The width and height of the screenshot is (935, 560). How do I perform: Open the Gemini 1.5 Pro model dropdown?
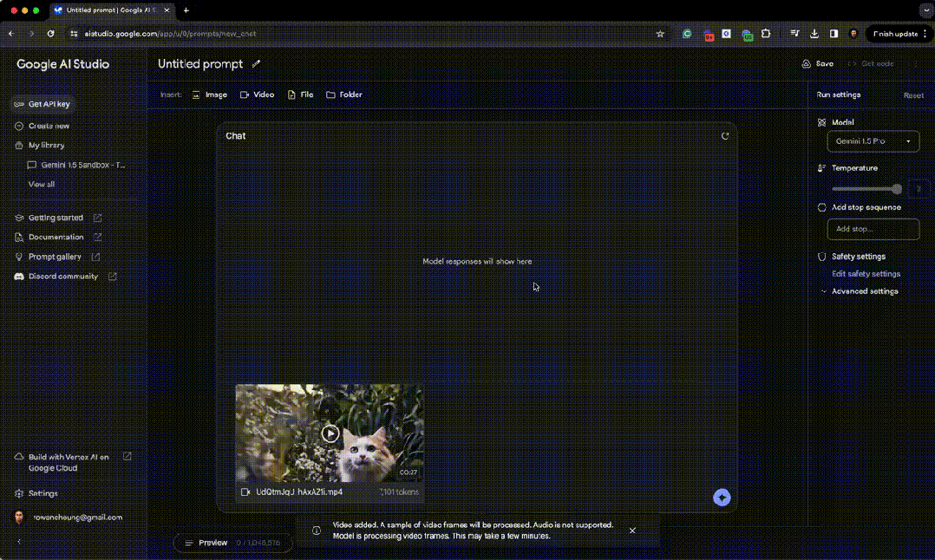tap(873, 140)
